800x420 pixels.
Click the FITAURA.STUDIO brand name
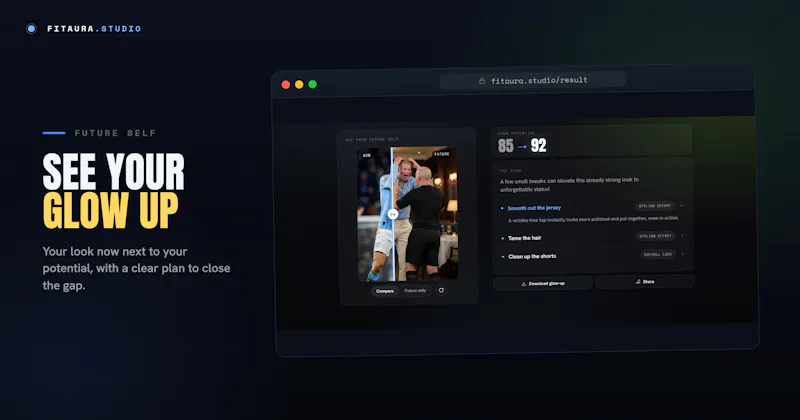tap(94, 29)
